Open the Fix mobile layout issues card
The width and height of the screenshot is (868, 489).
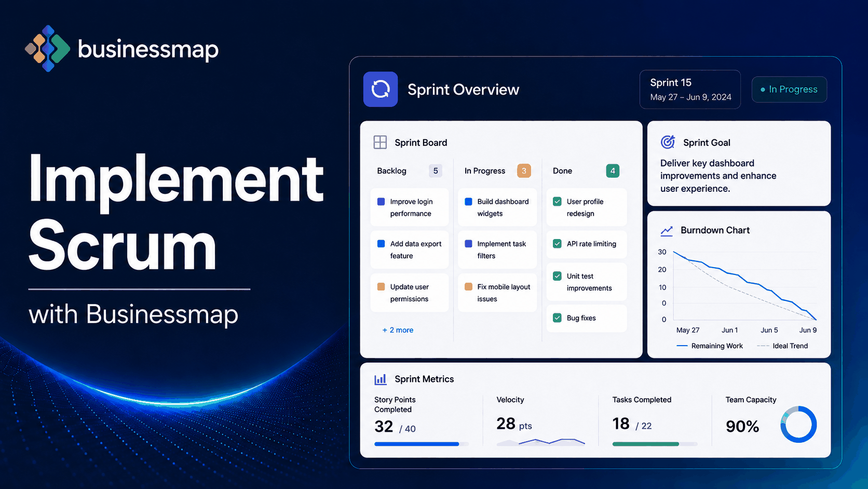(497, 293)
